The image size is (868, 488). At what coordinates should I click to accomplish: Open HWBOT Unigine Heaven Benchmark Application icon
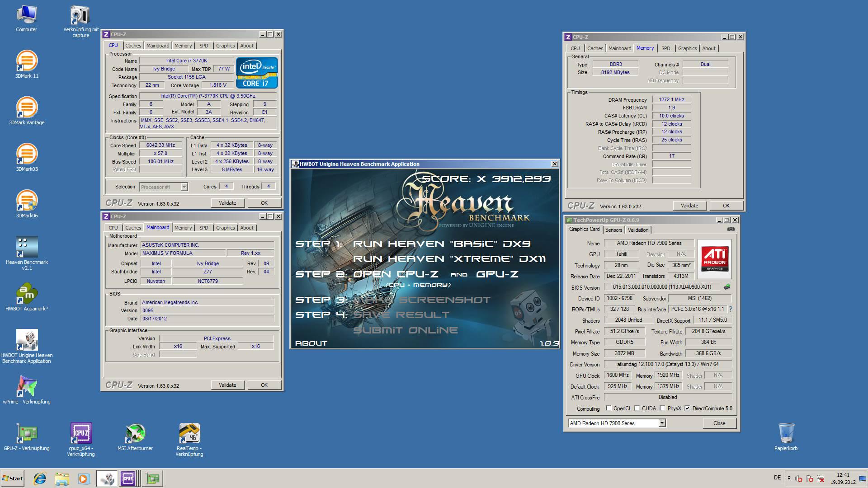(x=26, y=346)
